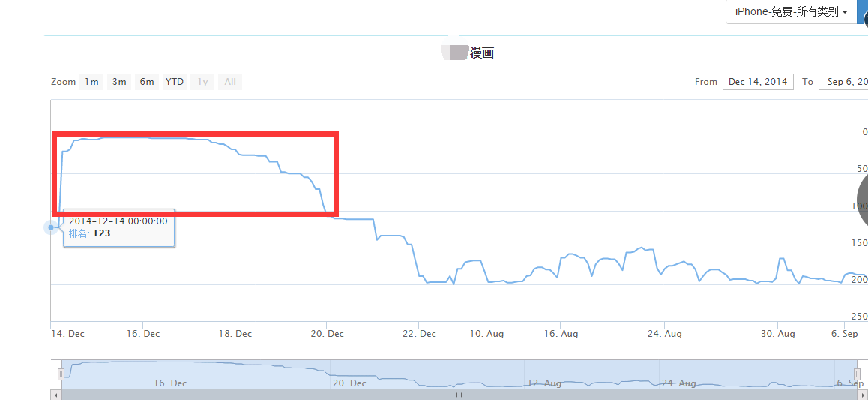Viewport: 868px width, 400px height.
Task: Click the greyed-out All zoom button
Action: [x=229, y=82]
